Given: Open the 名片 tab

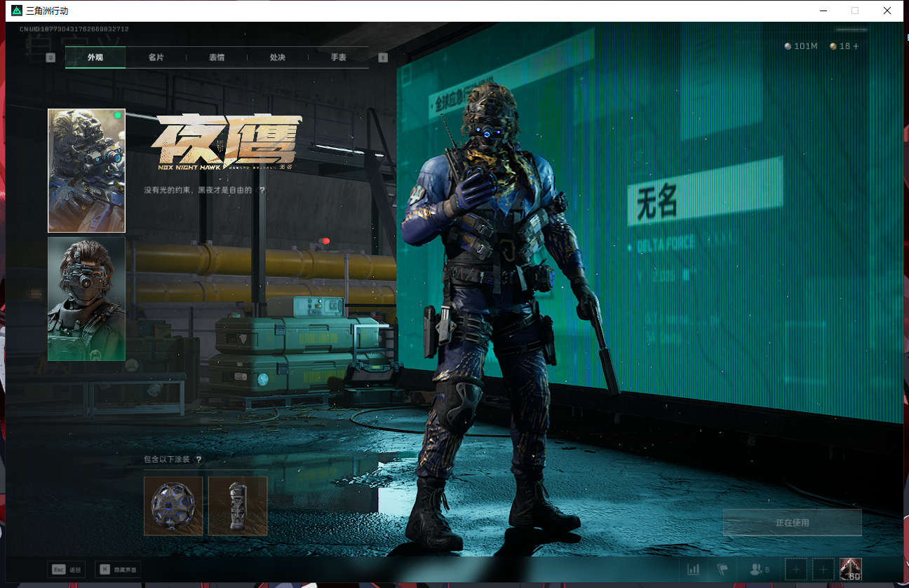Looking at the screenshot, I should [156, 57].
